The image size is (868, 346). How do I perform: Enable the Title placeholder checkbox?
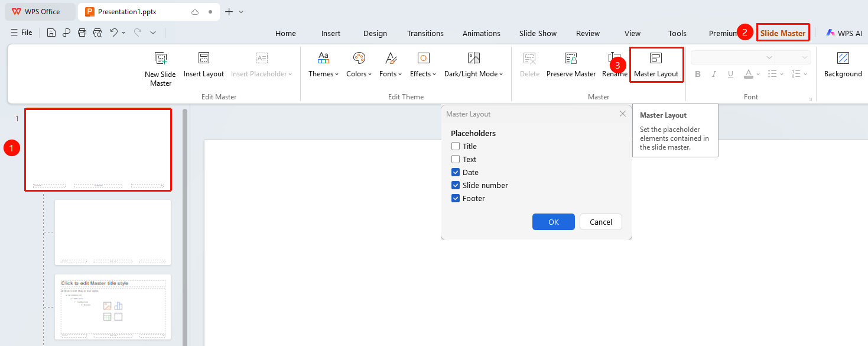coord(456,146)
